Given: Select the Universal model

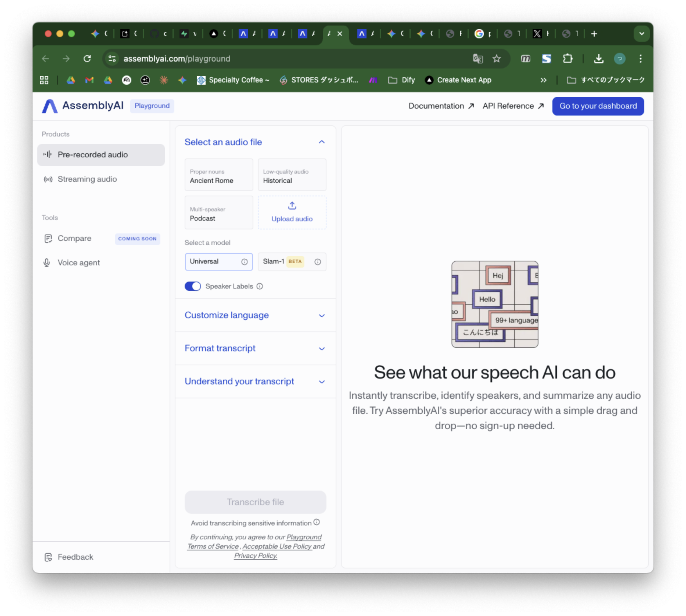Looking at the screenshot, I should click(x=219, y=262).
